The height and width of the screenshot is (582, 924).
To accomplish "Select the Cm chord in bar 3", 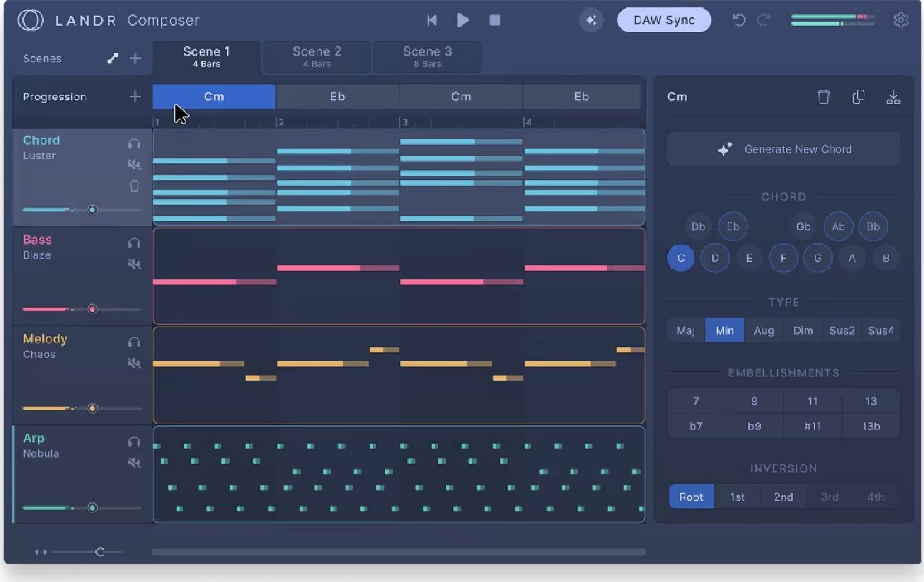I will click(461, 96).
